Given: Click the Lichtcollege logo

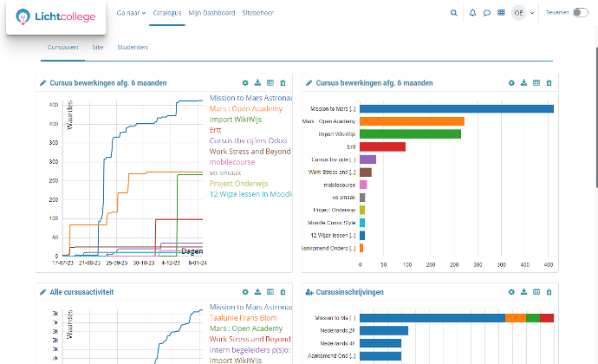Looking at the screenshot, I should point(54,16).
